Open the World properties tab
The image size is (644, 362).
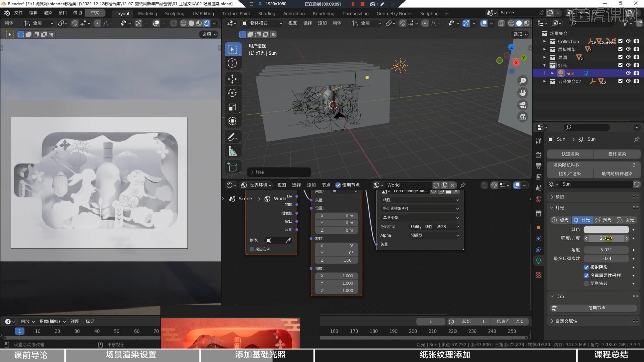[x=538, y=199]
